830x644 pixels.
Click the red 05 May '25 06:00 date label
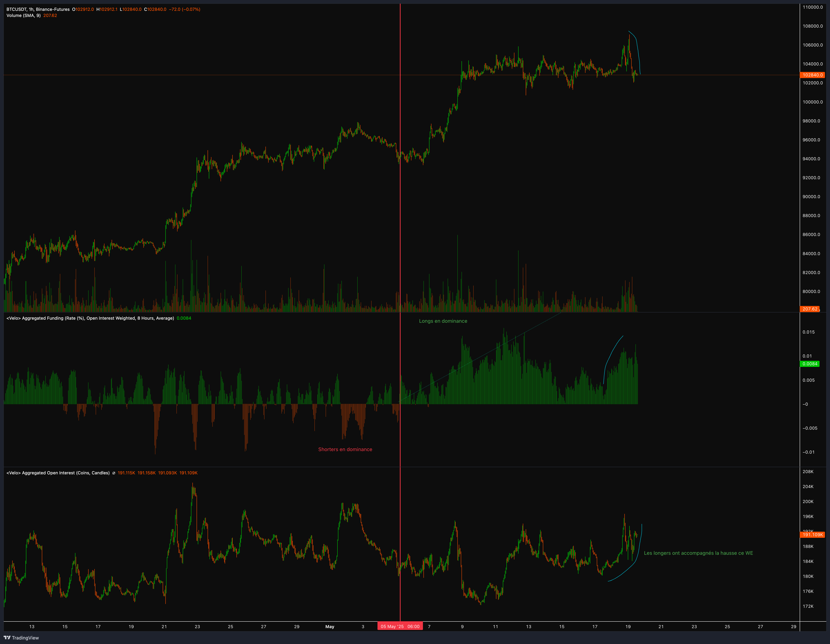click(400, 627)
